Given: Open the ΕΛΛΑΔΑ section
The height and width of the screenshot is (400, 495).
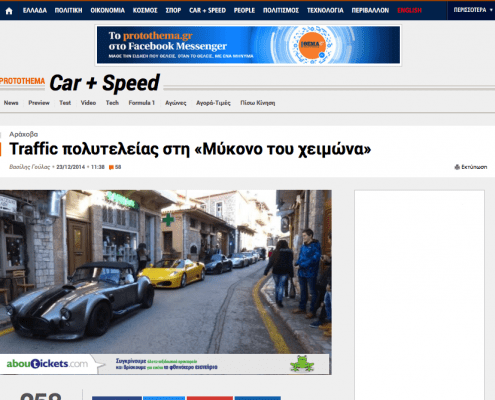Looking at the screenshot, I should [x=35, y=10].
